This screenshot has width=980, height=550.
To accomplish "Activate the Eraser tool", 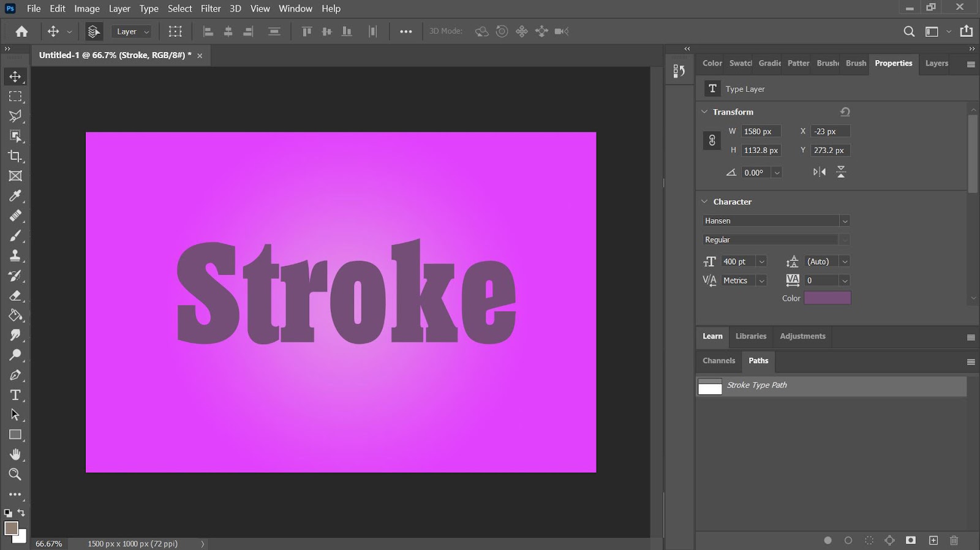I will 15,296.
